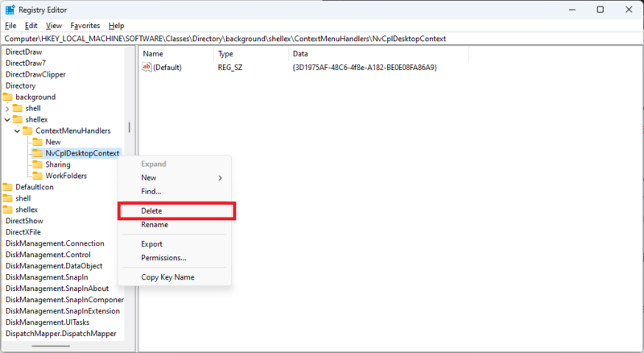This screenshot has width=644, height=353.
Task: Maximize the Registry Editor window
Action: click(600, 10)
